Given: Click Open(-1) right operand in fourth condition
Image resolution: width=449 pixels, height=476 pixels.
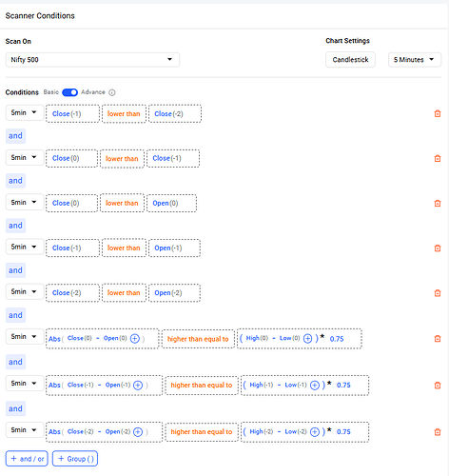Looking at the screenshot, I should pos(174,248).
